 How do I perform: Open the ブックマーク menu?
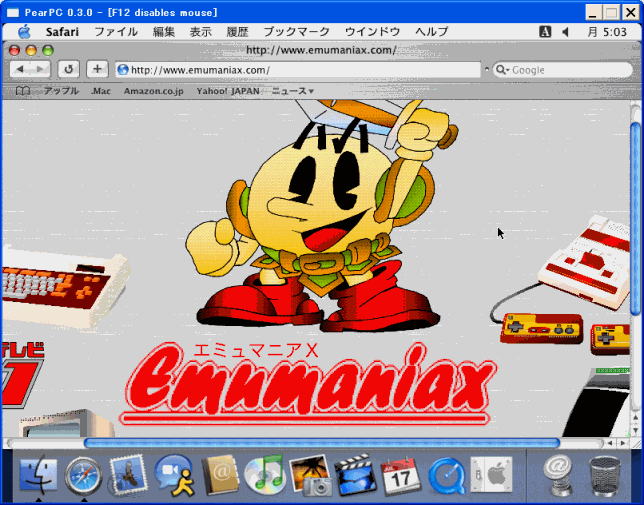pos(295,32)
